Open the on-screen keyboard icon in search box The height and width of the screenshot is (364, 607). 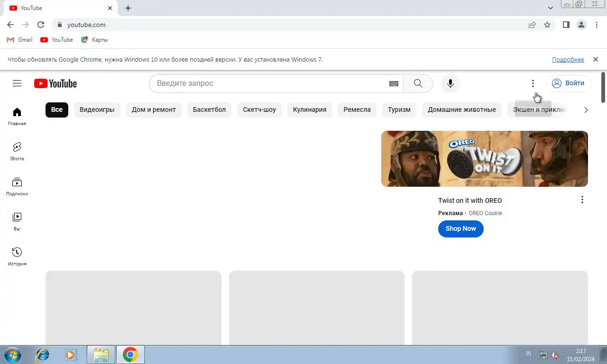pos(394,83)
